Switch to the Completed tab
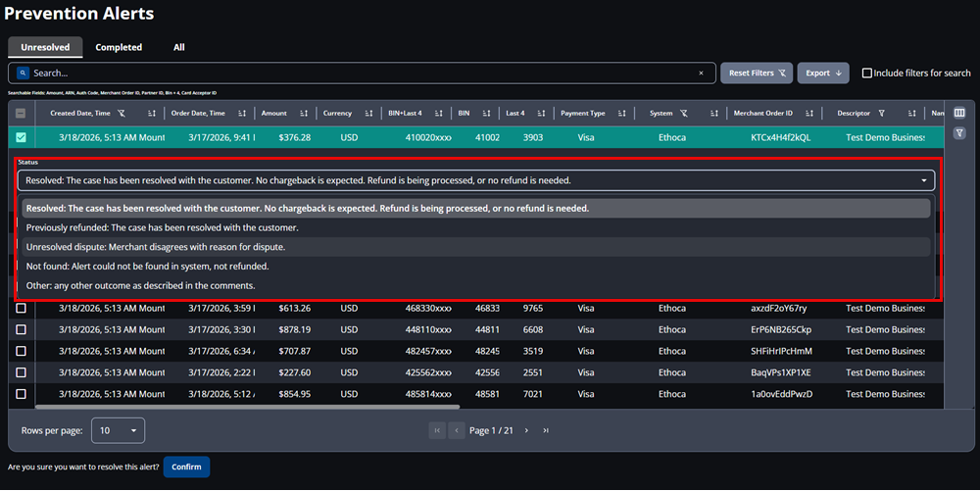The image size is (980, 491). coord(119,47)
